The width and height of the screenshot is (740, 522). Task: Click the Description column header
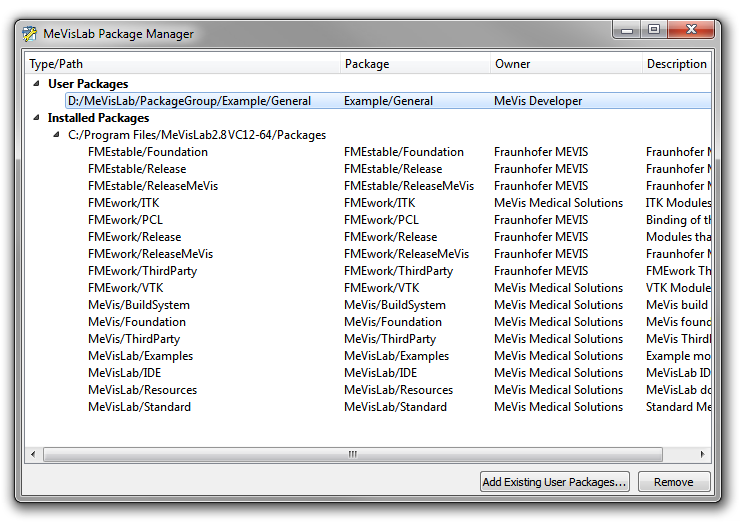click(x=676, y=64)
